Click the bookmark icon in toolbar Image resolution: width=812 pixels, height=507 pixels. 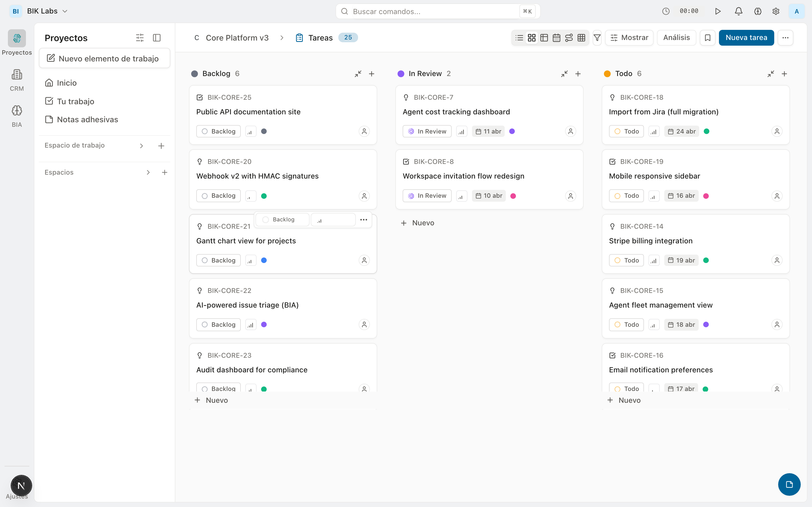[707, 37]
